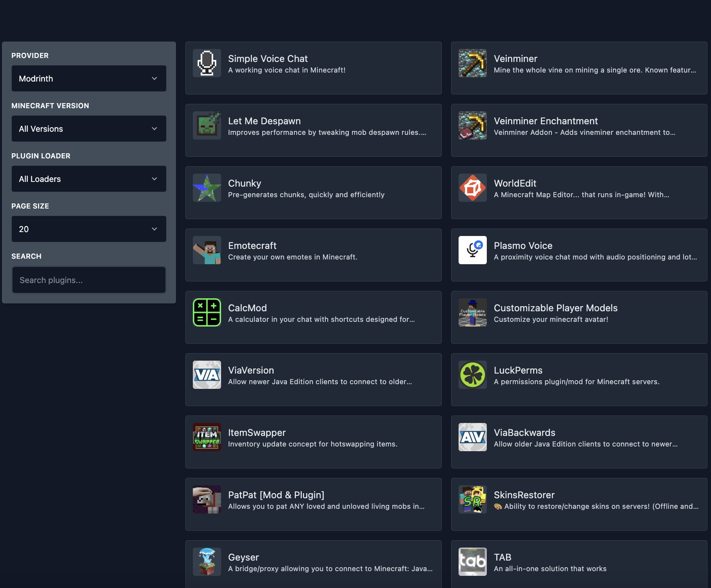Click the ItemSwapper chest icon
711x588 pixels.
click(207, 437)
